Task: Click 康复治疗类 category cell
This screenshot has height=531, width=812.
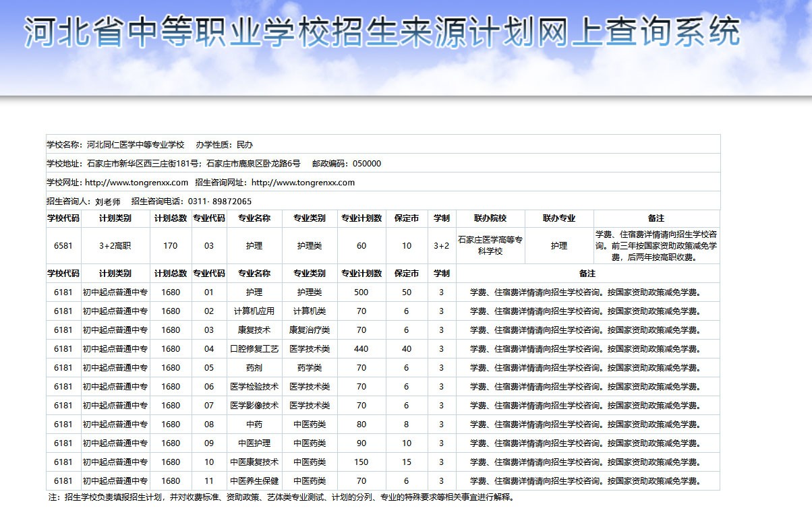Action: coord(310,330)
